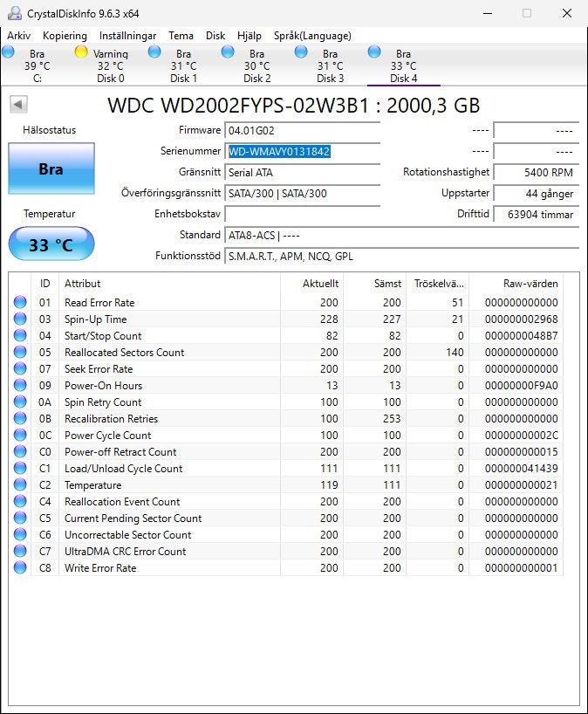Image resolution: width=588 pixels, height=714 pixels.
Task: Click the Uppstarter 44 gånger value
Action: [537, 194]
